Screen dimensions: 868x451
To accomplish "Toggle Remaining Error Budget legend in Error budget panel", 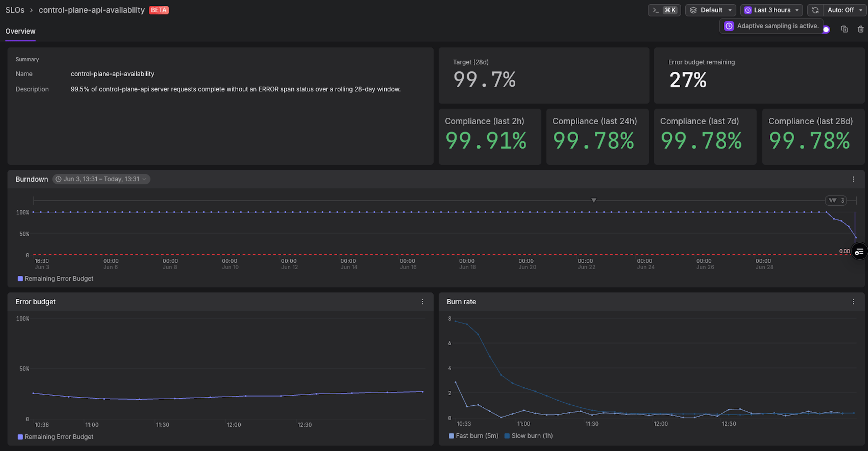I will click(x=55, y=437).
